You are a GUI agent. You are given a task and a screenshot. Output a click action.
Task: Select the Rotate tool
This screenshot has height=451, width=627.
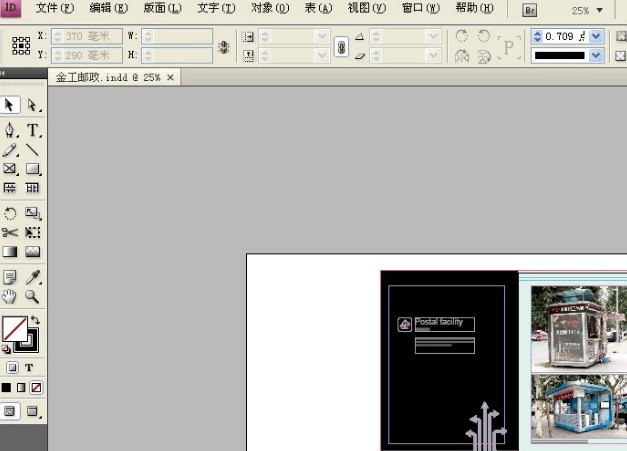[x=10, y=213]
